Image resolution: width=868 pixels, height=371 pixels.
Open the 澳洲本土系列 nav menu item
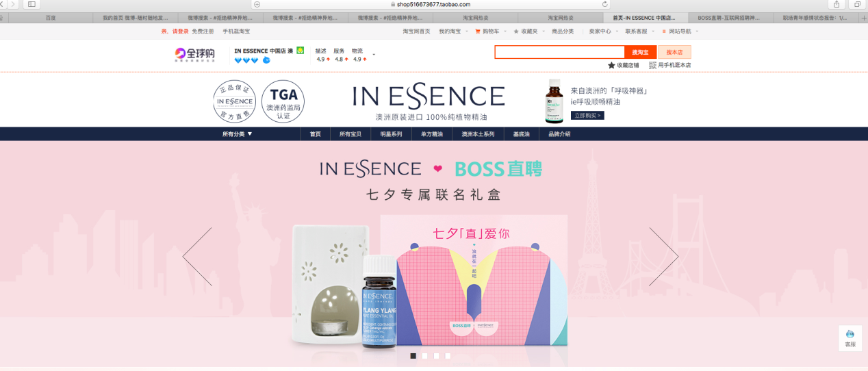point(478,134)
